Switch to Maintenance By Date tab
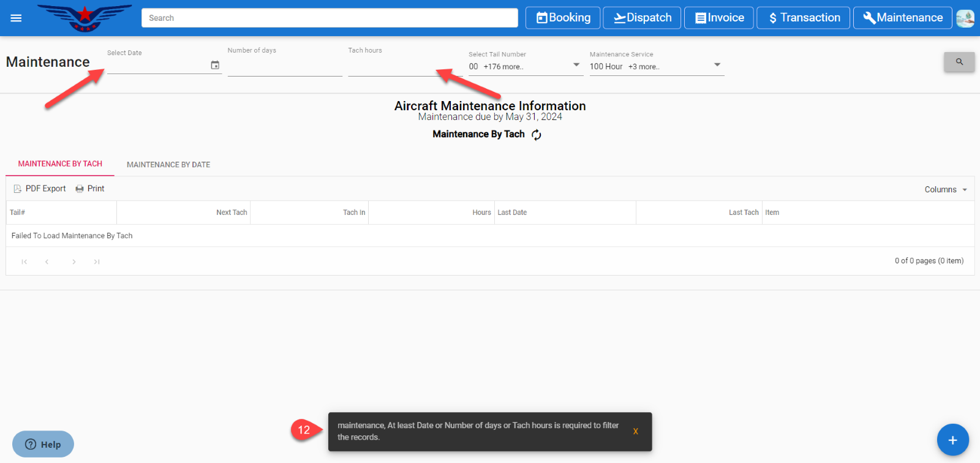980x463 pixels. 168,165
